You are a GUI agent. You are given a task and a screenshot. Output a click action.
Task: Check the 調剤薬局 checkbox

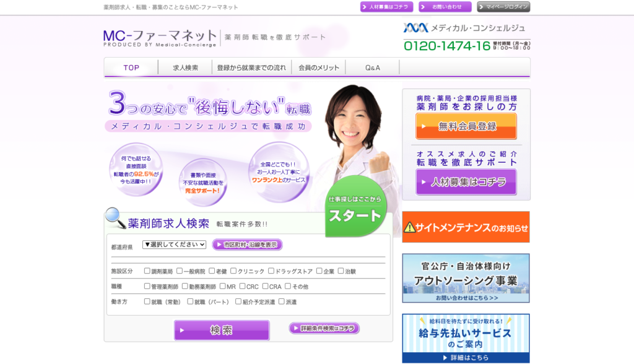click(147, 271)
